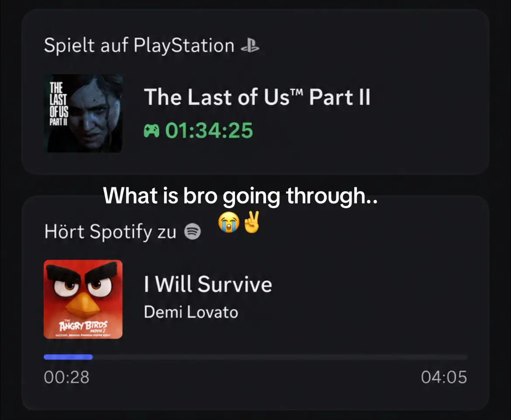
Task: Click the PlayStation logo icon
Action: [x=250, y=45]
